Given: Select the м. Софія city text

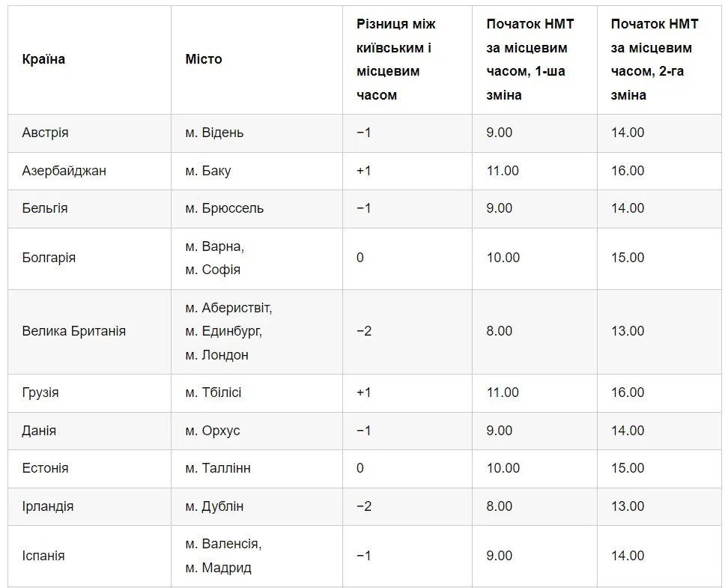Looking at the screenshot, I should click(213, 270).
